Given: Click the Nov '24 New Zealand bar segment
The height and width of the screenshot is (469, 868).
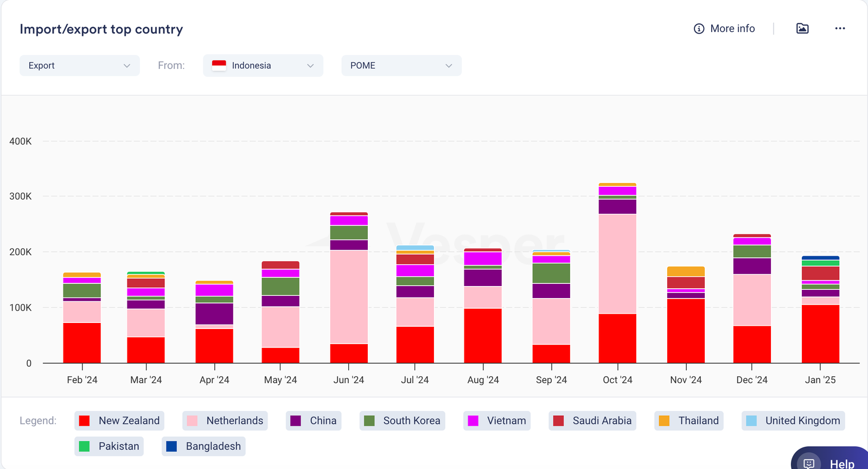Looking at the screenshot, I should click(x=686, y=331).
